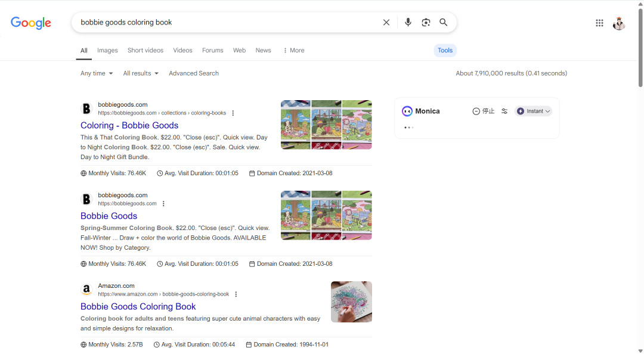Open Advanced Search
Screen dimensions: 644x354
click(x=193, y=73)
